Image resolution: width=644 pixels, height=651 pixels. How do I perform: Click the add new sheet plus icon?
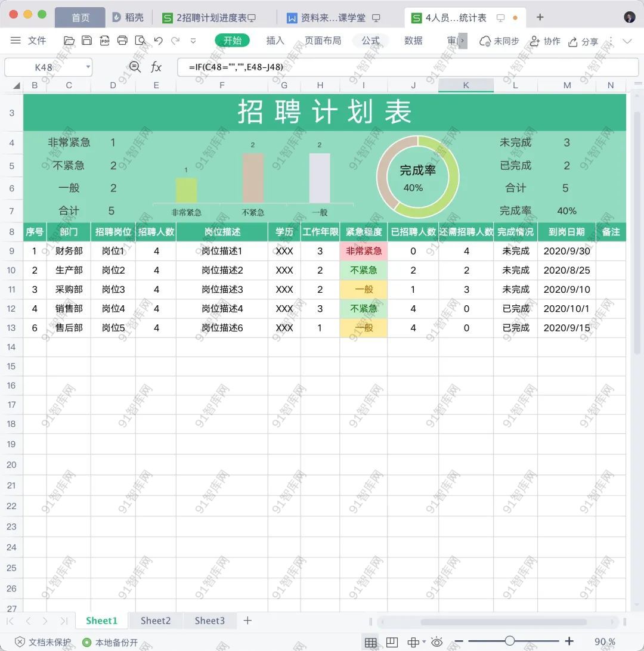click(x=247, y=621)
